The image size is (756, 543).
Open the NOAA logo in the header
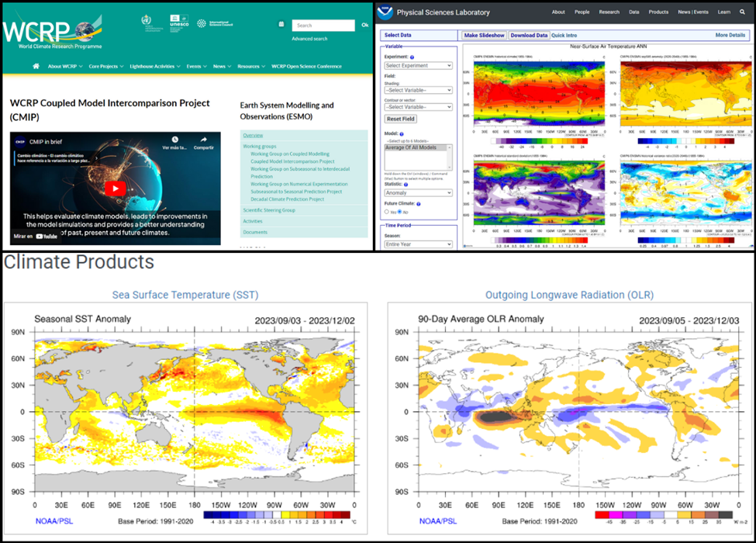(386, 12)
